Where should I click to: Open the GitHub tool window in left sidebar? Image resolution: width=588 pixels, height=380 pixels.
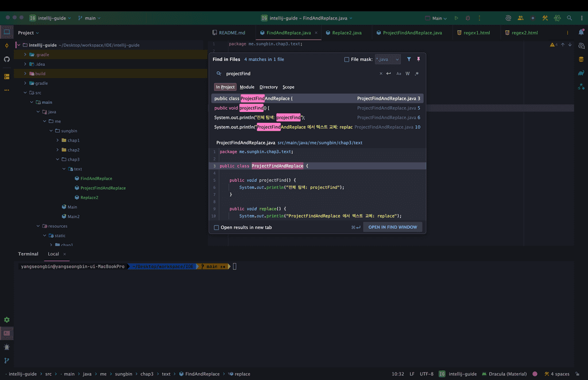click(7, 59)
